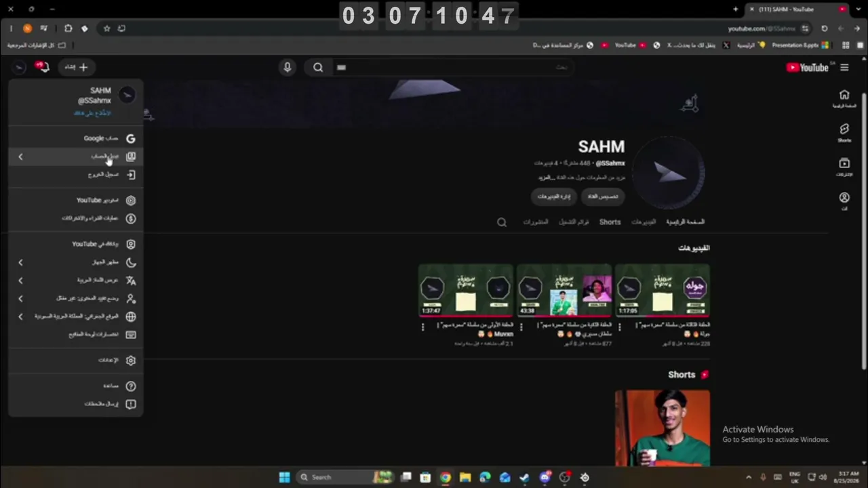The width and height of the screenshot is (868, 488).
Task: Bookmark this page with the star icon
Action: point(106,28)
